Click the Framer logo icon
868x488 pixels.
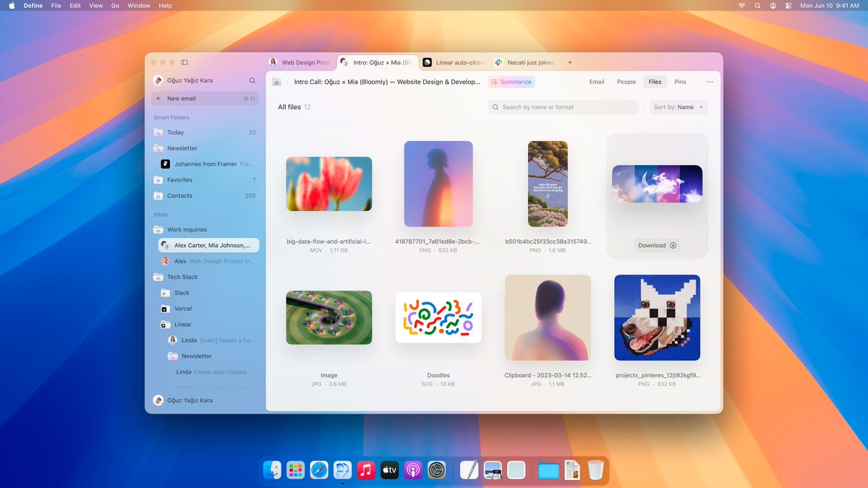[x=166, y=164]
